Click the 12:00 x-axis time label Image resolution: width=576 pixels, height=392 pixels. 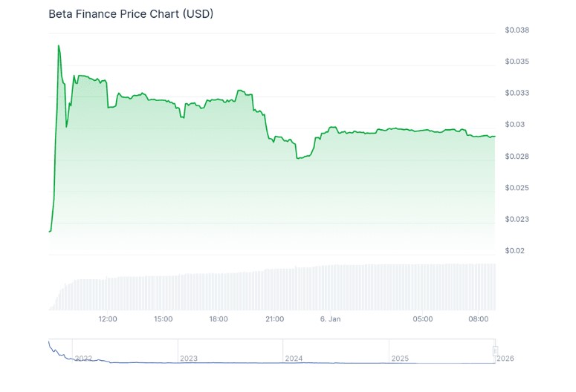coord(108,319)
